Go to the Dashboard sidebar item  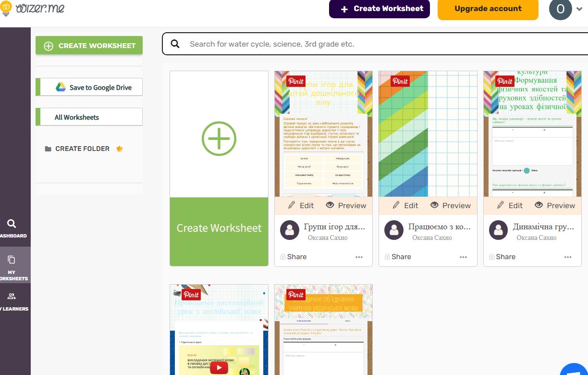pos(13,229)
